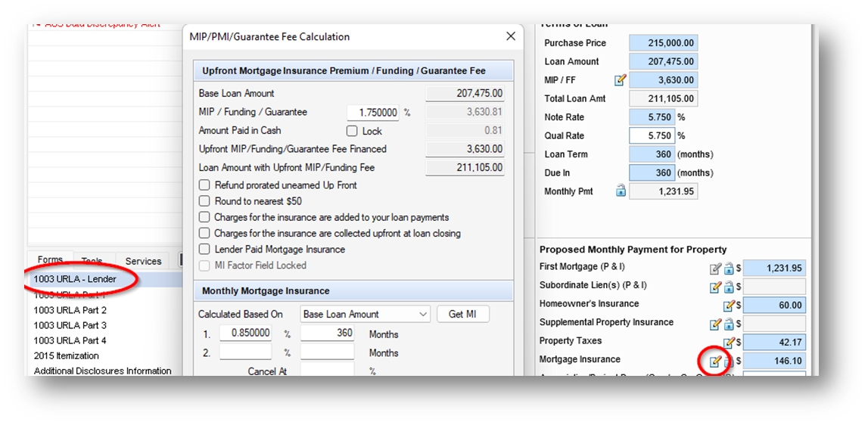
Task: Open the Homeowner's Insurance edit icon
Action: point(729,306)
